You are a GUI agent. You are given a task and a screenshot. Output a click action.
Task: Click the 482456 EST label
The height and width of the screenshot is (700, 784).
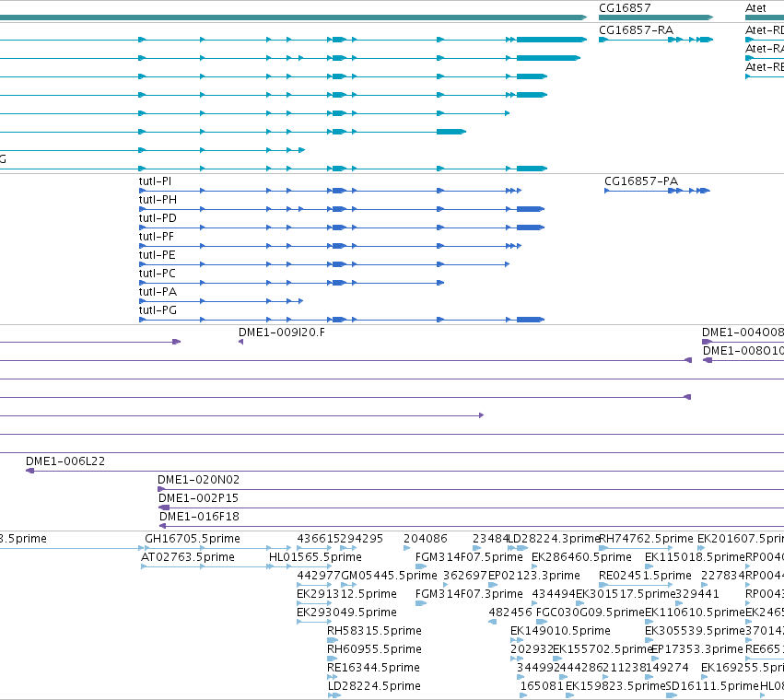coord(510,612)
